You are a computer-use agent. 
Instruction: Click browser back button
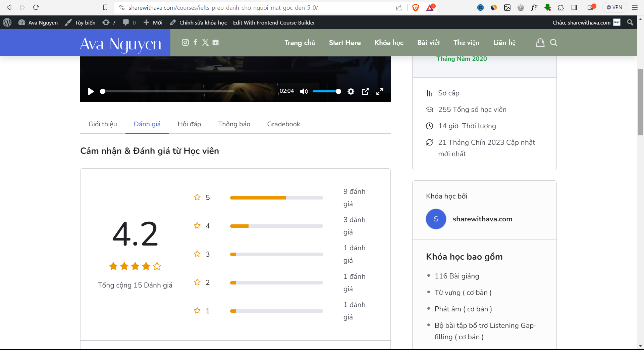(9, 7)
